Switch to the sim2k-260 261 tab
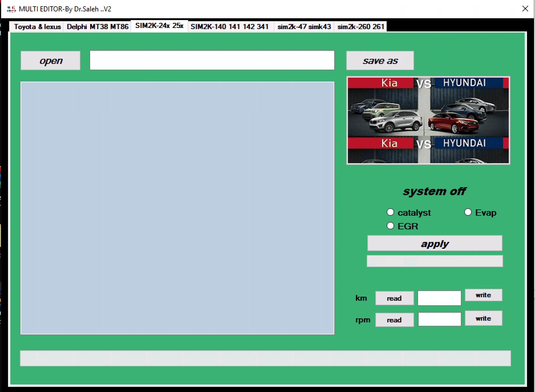 click(360, 27)
